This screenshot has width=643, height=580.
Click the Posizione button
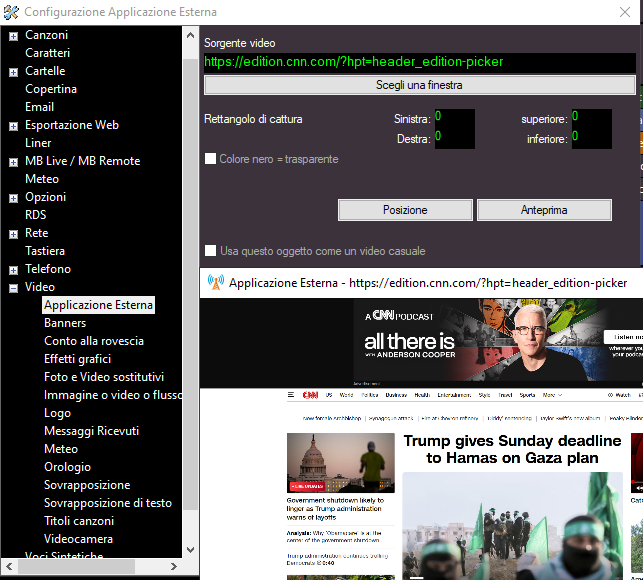tap(405, 210)
